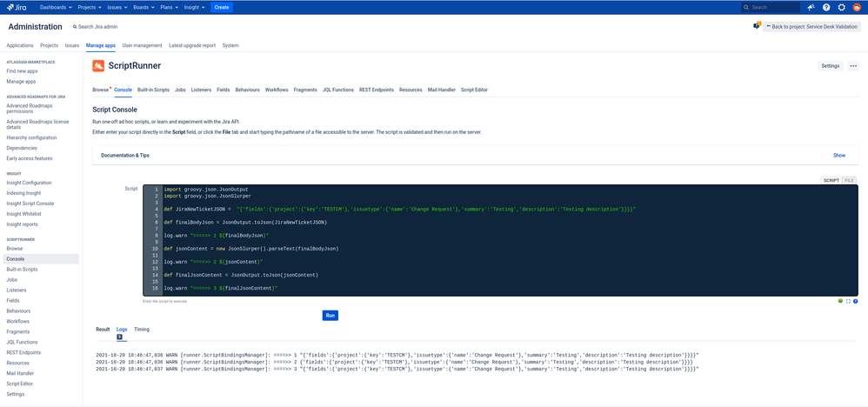Focus the top bar Search field

click(x=770, y=7)
